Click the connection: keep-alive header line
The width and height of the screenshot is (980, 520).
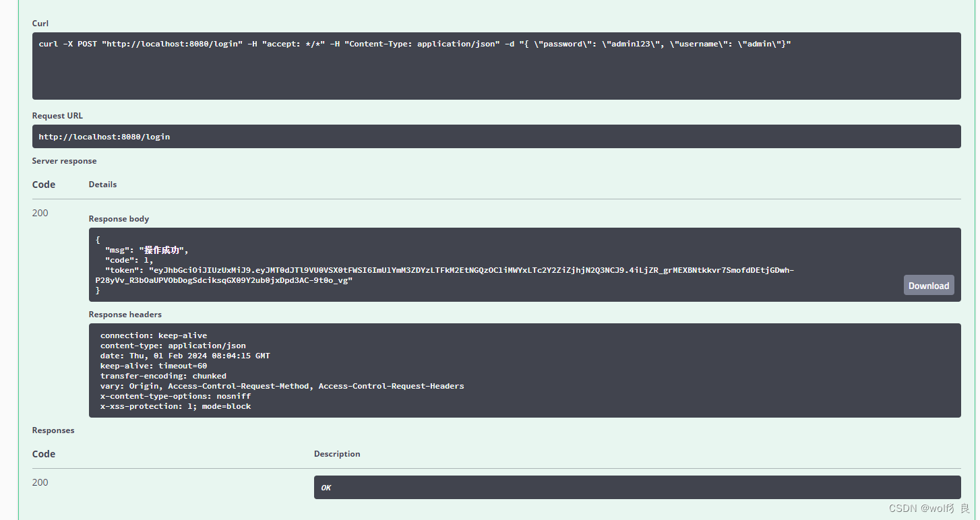click(154, 335)
